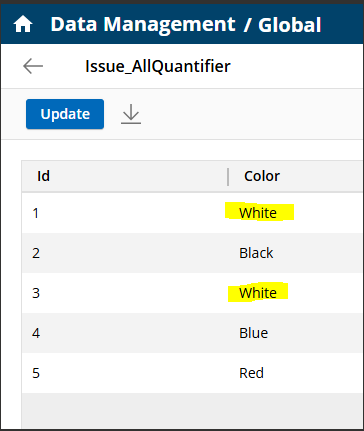364x431 pixels.
Task: Click the highlighted White cell in row 1
Action: pyautogui.click(x=258, y=213)
